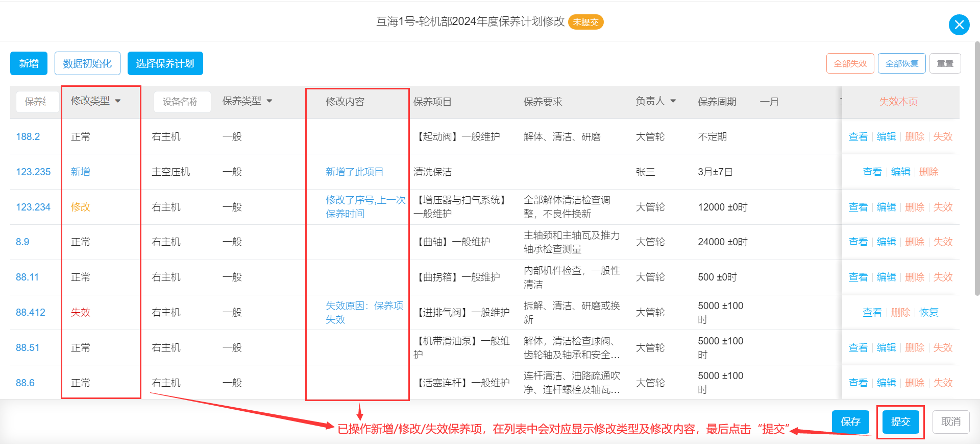Close the plan modification dialog
This screenshot has height=445, width=980.
(x=959, y=25)
